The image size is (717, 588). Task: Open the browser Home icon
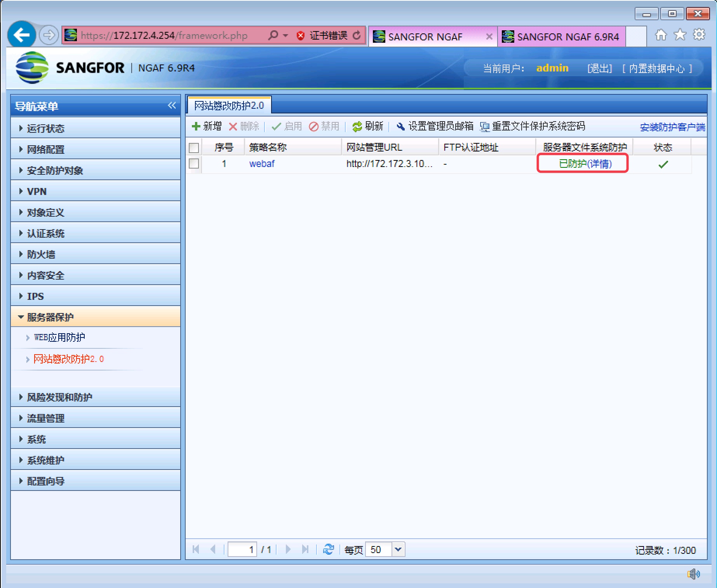(x=661, y=35)
